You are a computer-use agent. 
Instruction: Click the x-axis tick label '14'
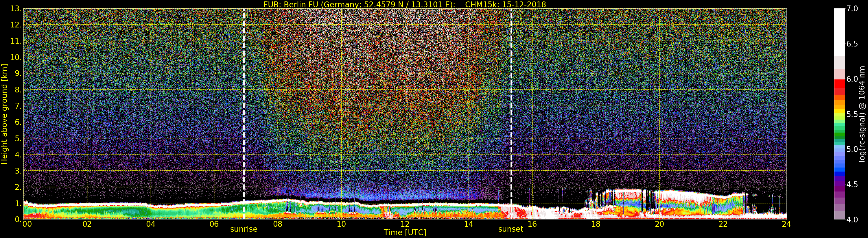pos(468,224)
